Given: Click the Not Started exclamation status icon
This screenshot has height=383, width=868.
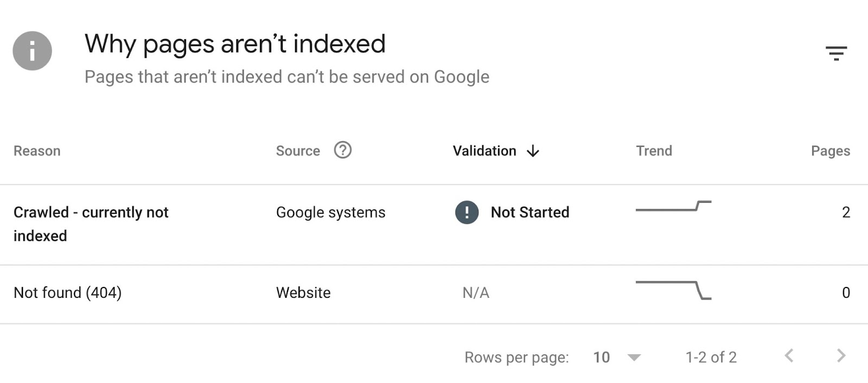Looking at the screenshot, I should 466,213.
